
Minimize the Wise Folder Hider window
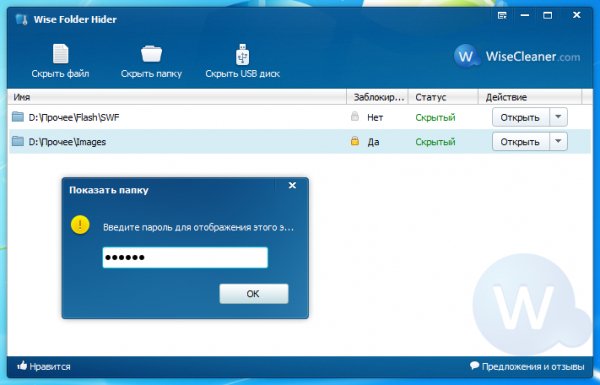click(525, 16)
